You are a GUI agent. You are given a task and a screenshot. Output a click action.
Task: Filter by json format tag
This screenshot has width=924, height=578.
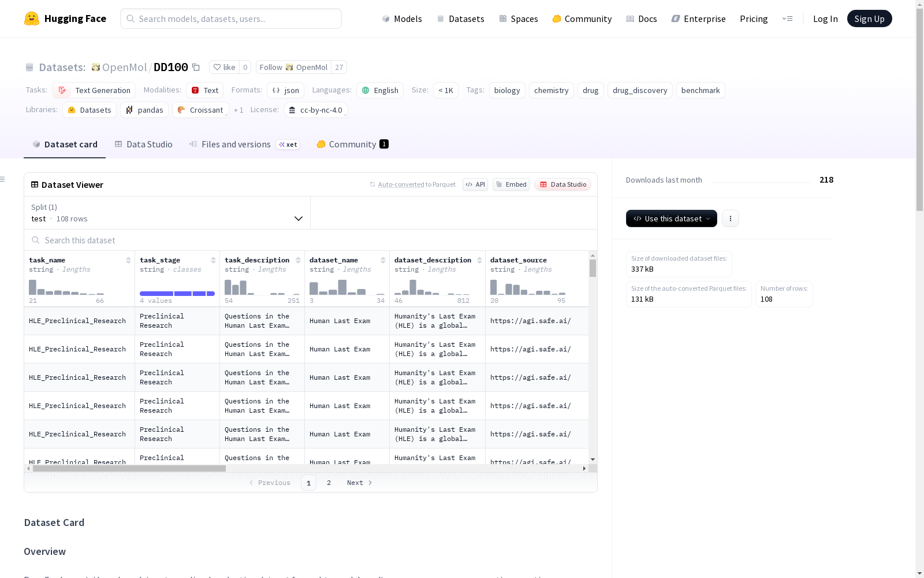point(285,90)
